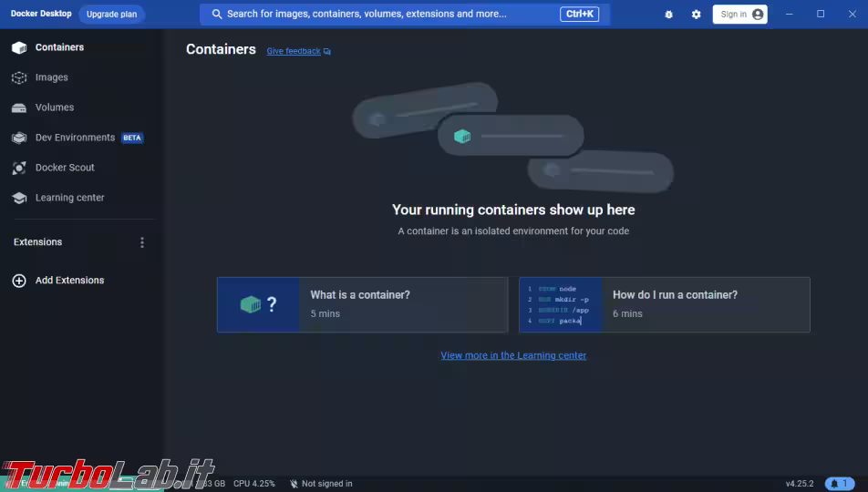Click the Ctrl+K shortcut badge

[579, 14]
